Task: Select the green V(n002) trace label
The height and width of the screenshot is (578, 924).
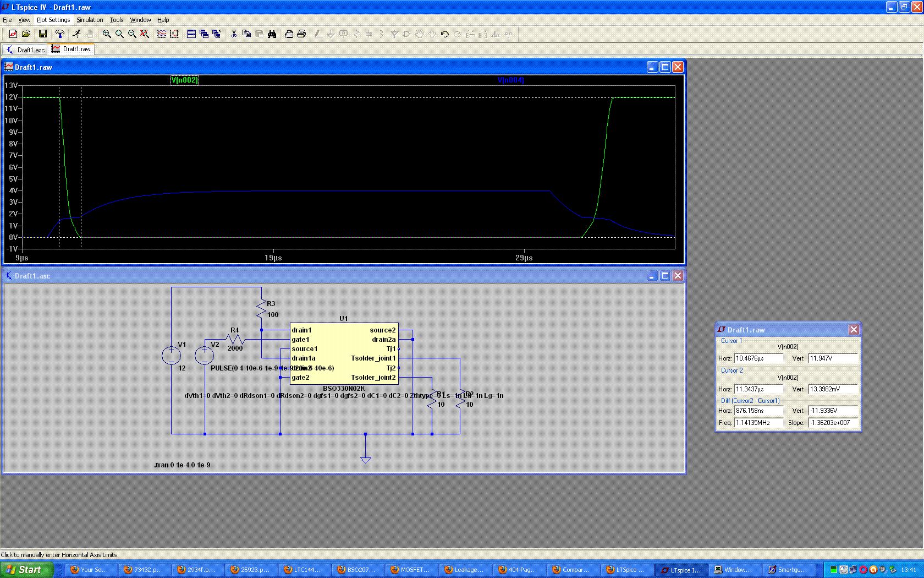Action: pyautogui.click(x=184, y=80)
